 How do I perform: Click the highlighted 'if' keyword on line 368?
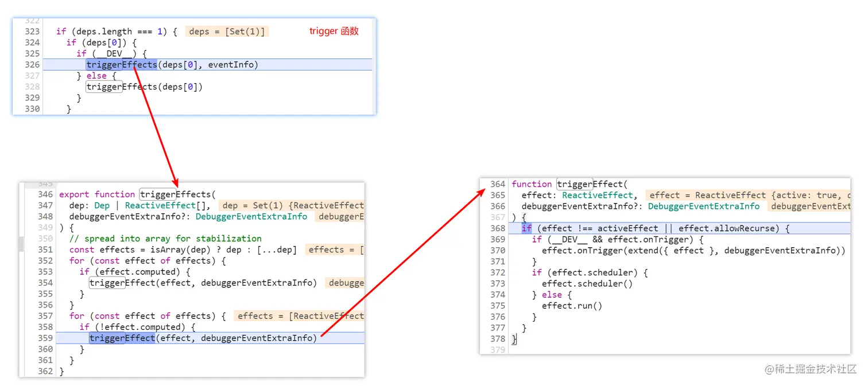[527, 228]
